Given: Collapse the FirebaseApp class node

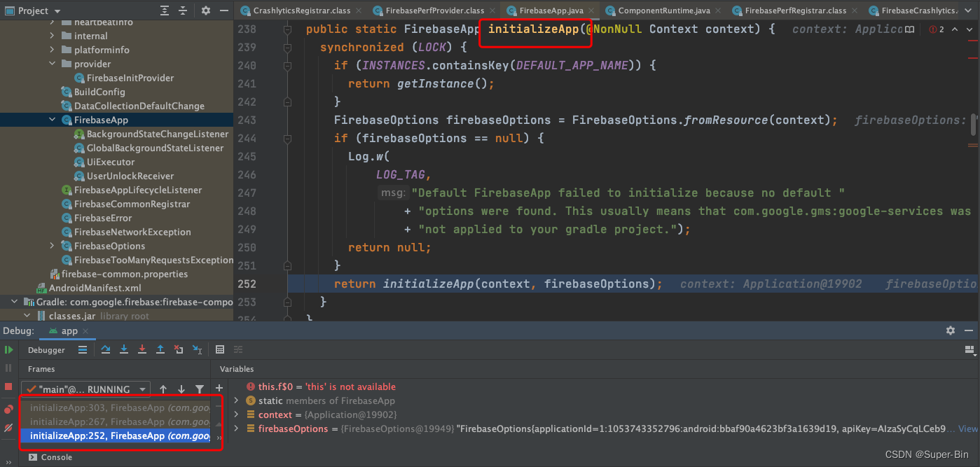Looking at the screenshot, I should [x=53, y=120].
